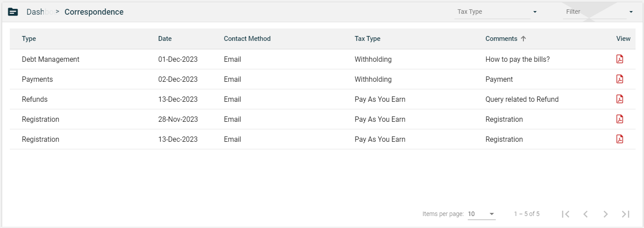
Task: Open PDF for Debt Management correspondence
Action: coord(620,59)
